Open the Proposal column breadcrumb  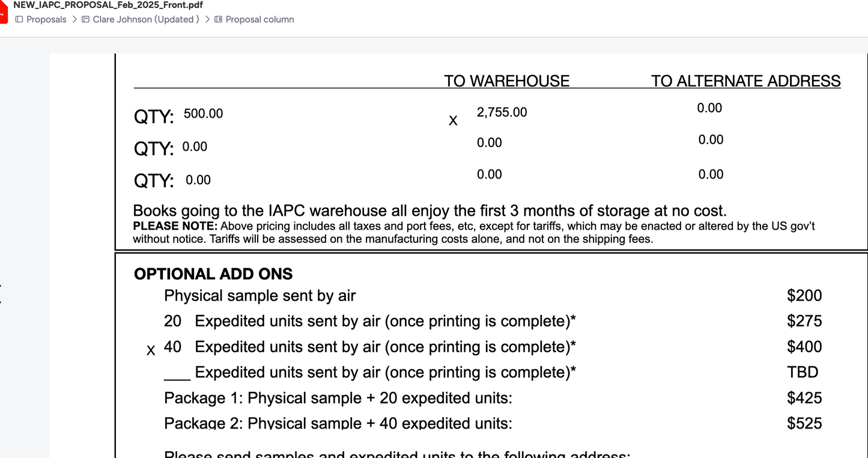click(259, 19)
